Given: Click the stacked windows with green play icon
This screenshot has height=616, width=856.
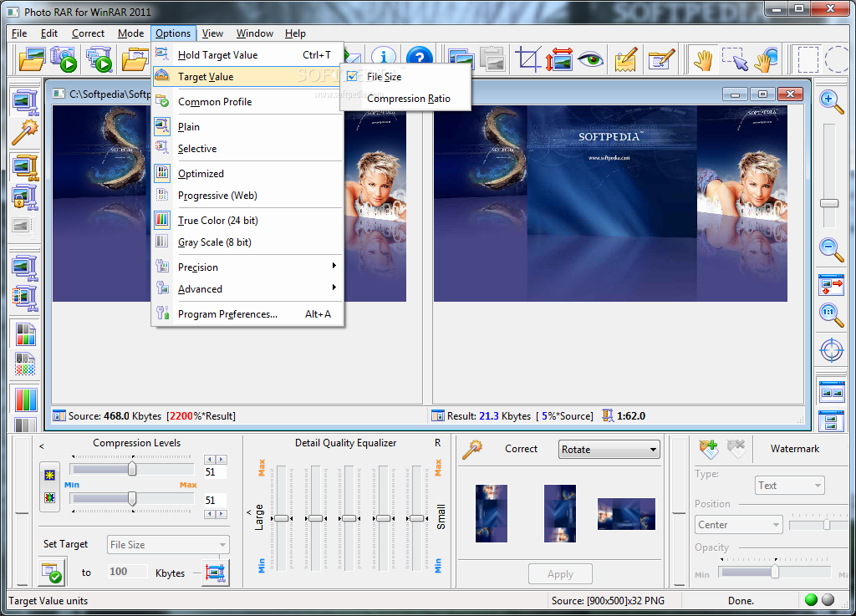Looking at the screenshot, I should pyautogui.click(x=99, y=59).
